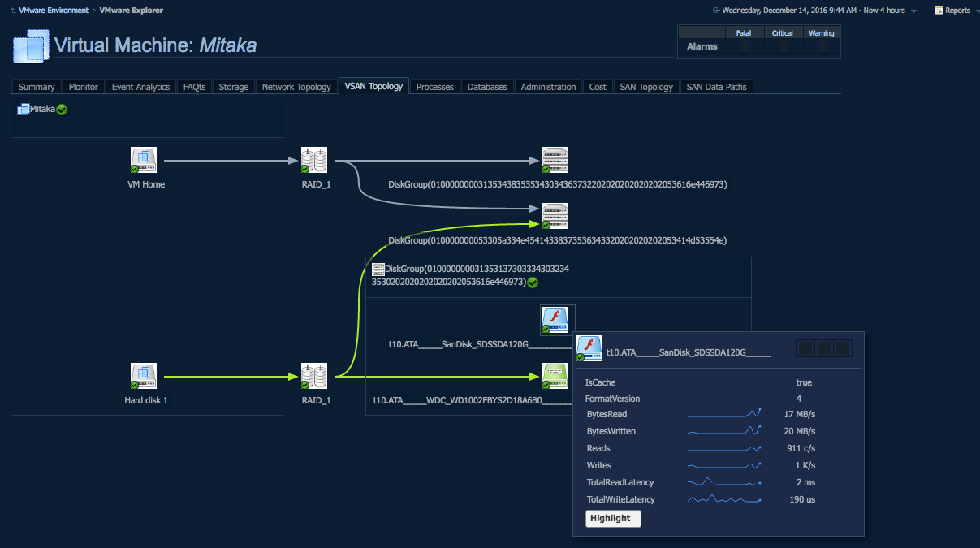Select the DiskGroup icon ending in 414d53554e
Viewport: 980px width, 548px height.
click(555, 216)
